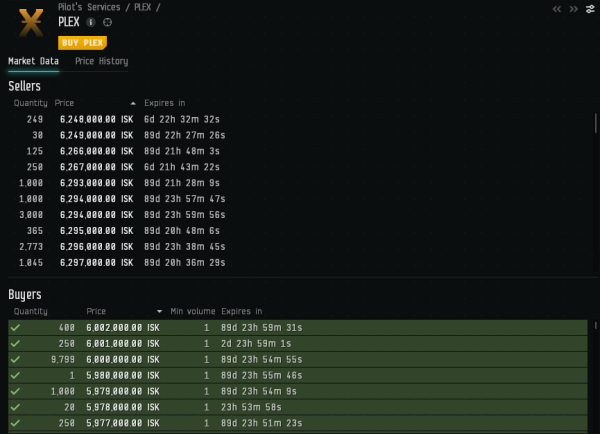Screen dimensions: 600x434
Task: Click the checkmark on 5,979,000.00 ISK buy order
Action: click(x=15, y=391)
